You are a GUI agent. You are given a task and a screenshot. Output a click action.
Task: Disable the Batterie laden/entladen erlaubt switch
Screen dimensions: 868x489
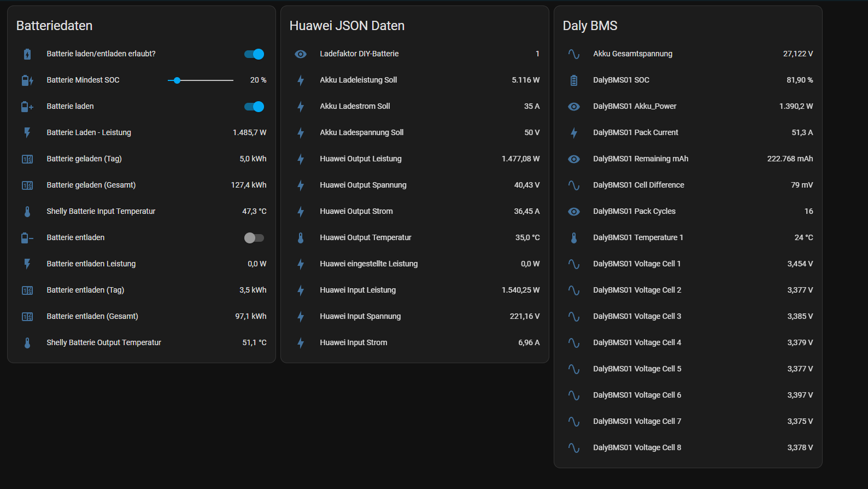(254, 54)
